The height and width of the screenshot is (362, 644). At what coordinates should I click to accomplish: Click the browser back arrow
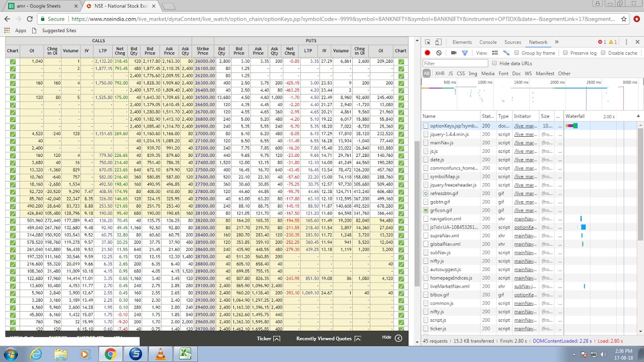point(7,19)
